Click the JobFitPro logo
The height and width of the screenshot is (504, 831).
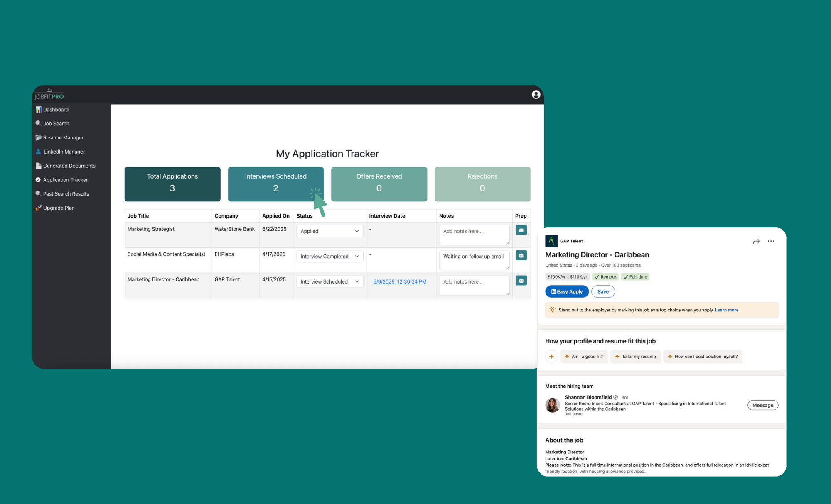pyautogui.click(x=49, y=95)
